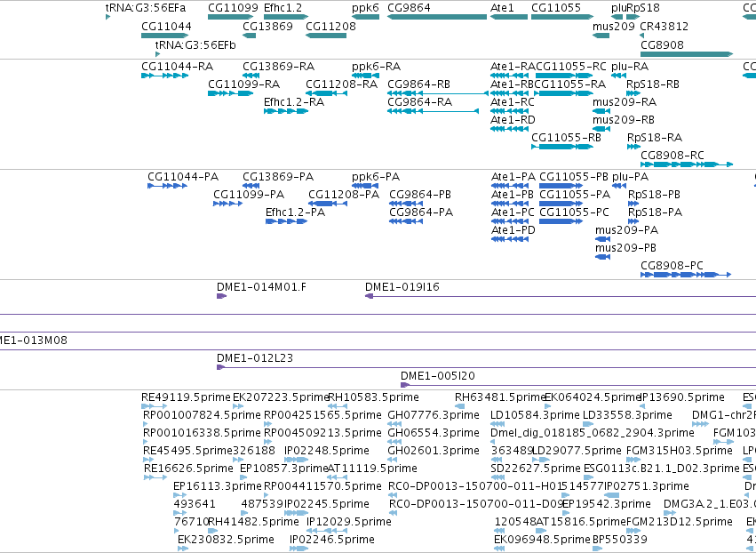756x553 pixels.
Task: Click the Ate1-RC transcript label
Action: [x=512, y=102]
